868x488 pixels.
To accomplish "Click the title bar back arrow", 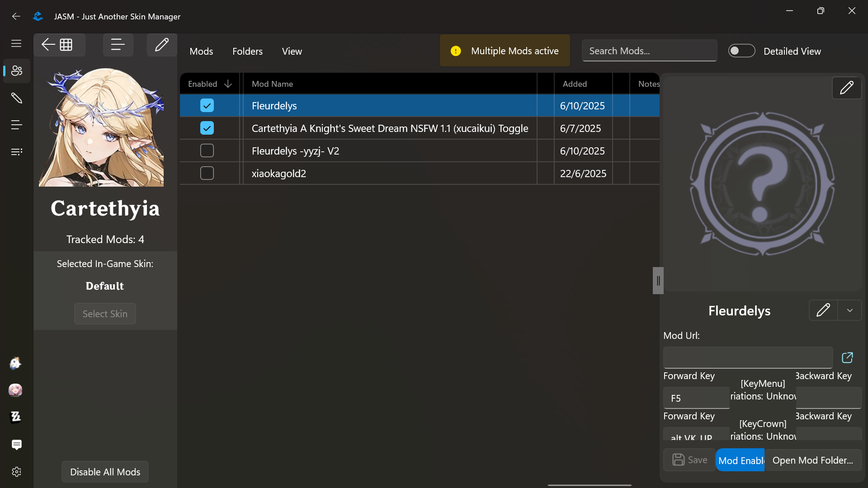I will pyautogui.click(x=16, y=16).
